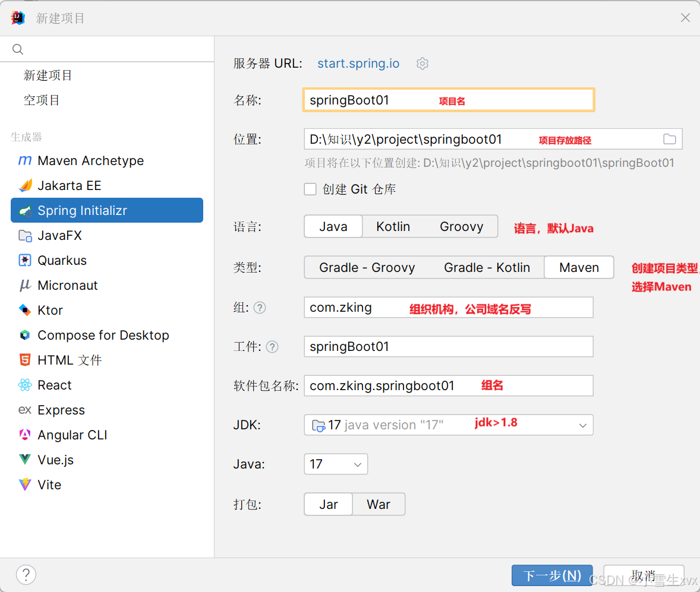Click the 名称 field containing springBoot01

[449, 100]
